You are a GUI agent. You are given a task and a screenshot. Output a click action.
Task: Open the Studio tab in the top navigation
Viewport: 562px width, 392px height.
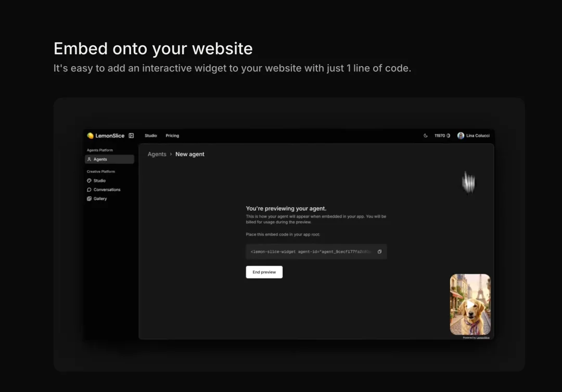click(150, 136)
